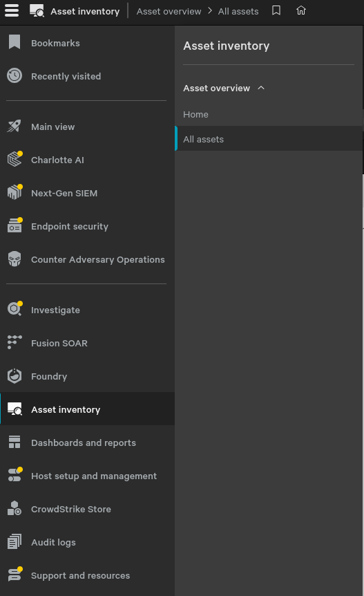Click the Endpoint security icon

coord(15,225)
